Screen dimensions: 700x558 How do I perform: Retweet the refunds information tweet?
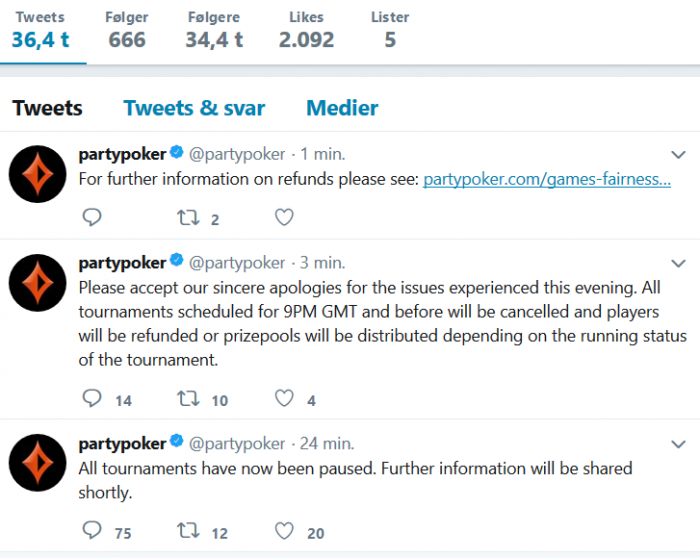pyautogui.click(x=188, y=218)
